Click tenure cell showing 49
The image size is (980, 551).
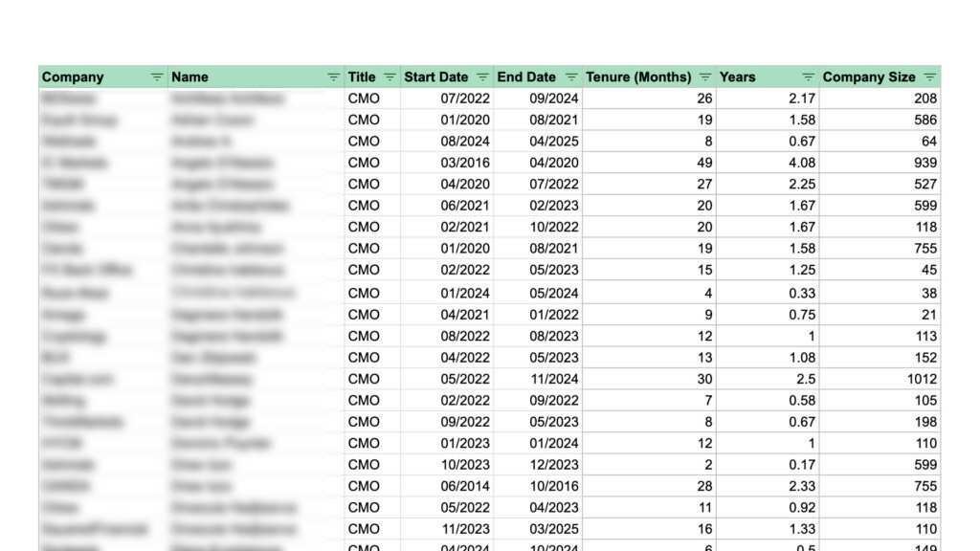click(649, 163)
